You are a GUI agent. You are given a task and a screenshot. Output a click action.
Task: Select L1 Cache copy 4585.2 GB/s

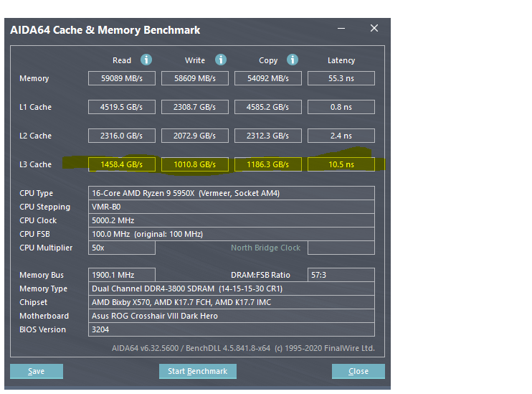click(268, 107)
